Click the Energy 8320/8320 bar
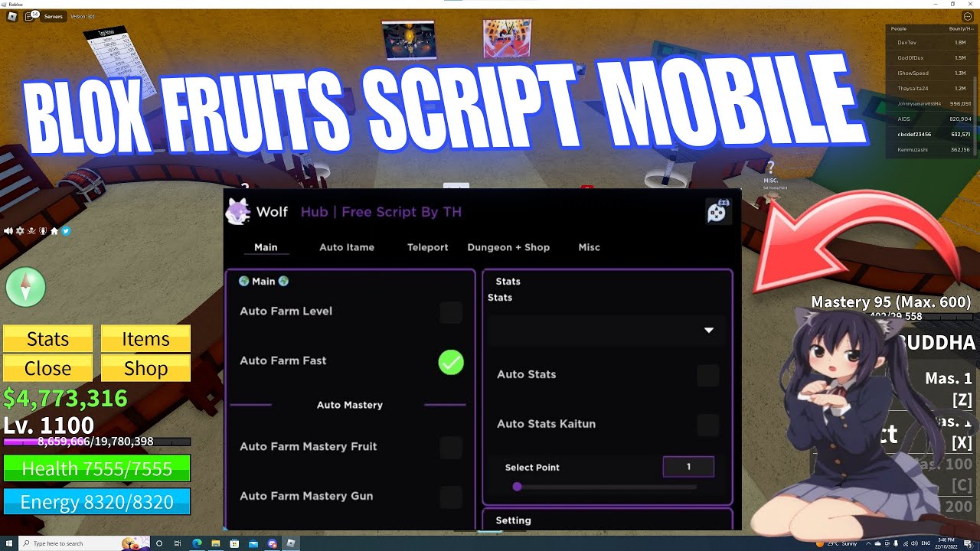 tap(97, 502)
